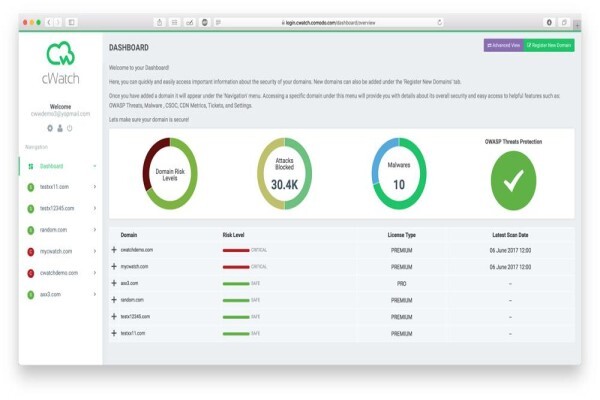This screenshot has width=600, height=400.
Task: Expand testx12345.com sidebar chevron
Action: pyautogui.click(x=95, y=208)
